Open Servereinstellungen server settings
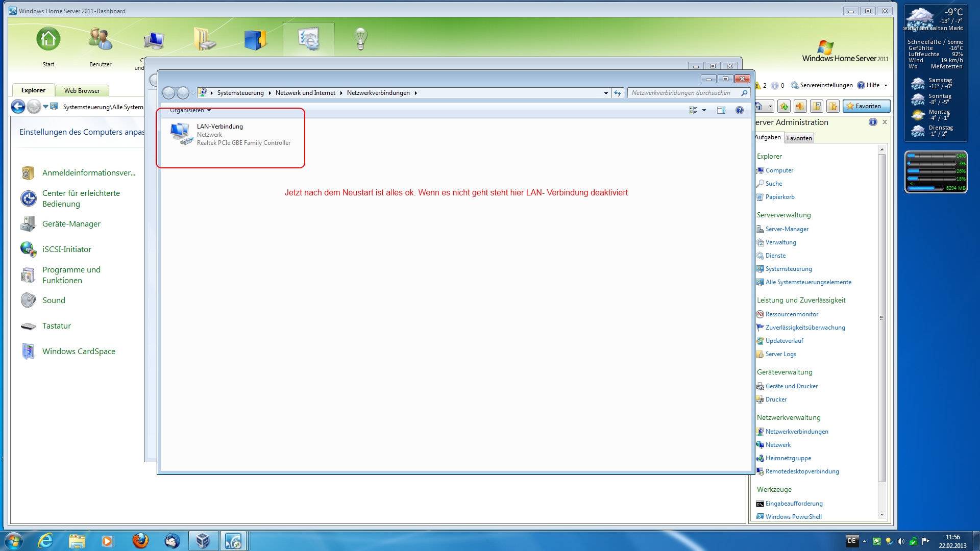 click(822, 85)
